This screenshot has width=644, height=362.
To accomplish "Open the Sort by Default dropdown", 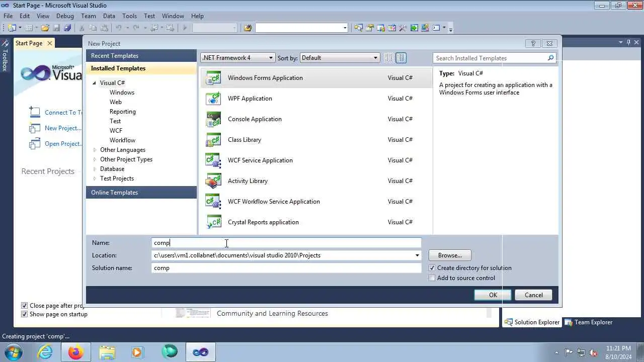I will [x=340, y=58].
